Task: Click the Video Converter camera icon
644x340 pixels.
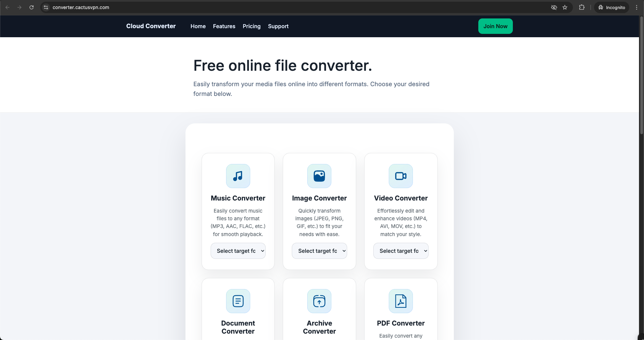Action: pyautogui.click(x=400, y=176)
